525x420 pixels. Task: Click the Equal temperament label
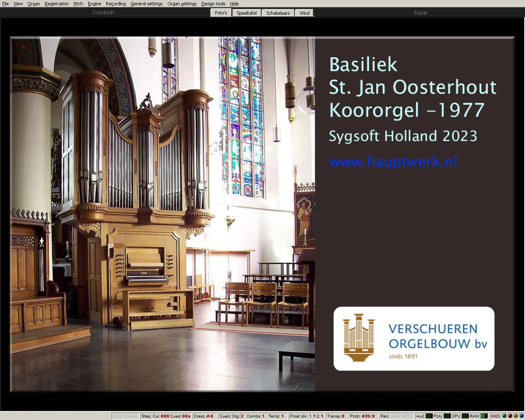click(x=420, y=13)
